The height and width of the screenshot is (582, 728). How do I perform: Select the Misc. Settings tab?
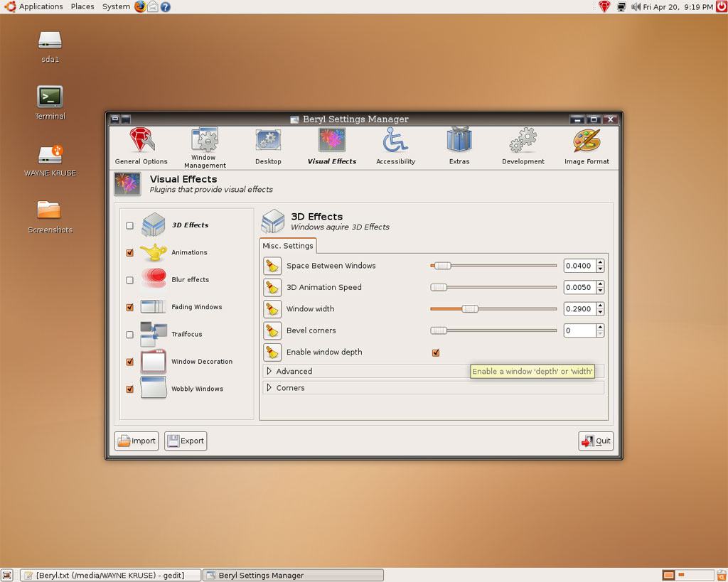(x=288, y=246)
